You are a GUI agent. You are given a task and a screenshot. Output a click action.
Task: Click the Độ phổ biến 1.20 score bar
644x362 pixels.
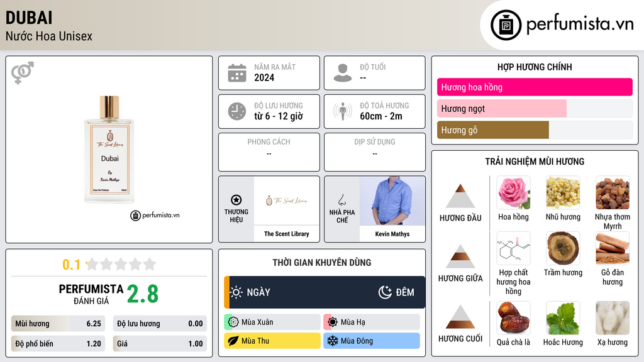click(58, 344)
